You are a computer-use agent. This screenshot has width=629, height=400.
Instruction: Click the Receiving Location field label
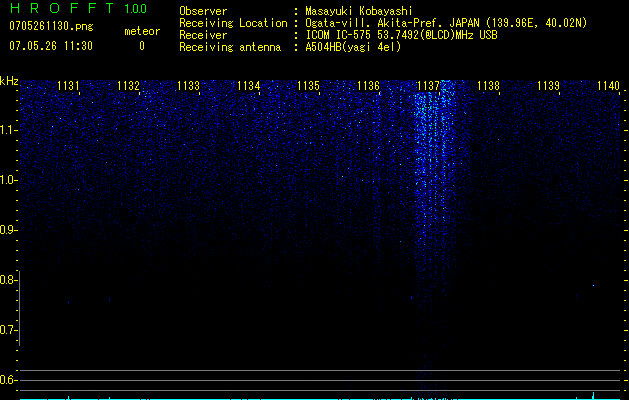pyautogui.click(x=233, y=23)
